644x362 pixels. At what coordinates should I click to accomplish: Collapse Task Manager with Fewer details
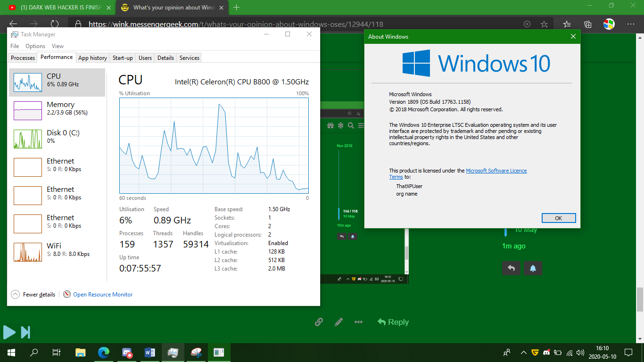(33, 295)
